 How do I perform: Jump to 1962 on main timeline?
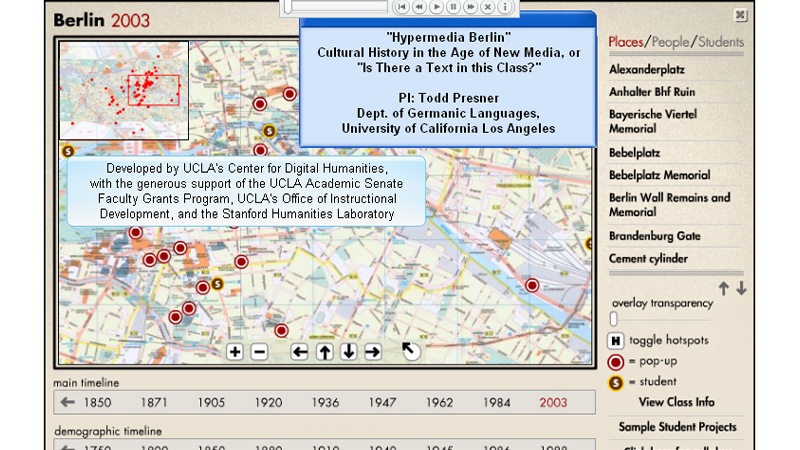(x=440, y=403)
